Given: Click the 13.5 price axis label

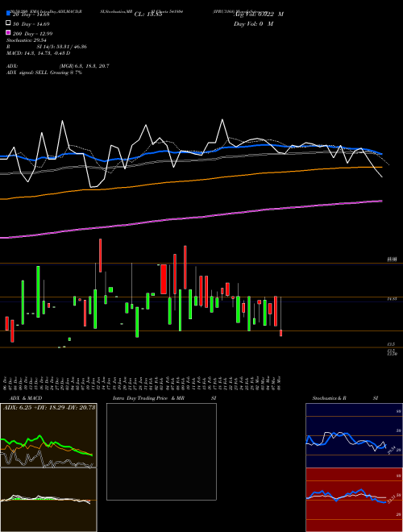Looking at the screenshot, I should [392, 344].
